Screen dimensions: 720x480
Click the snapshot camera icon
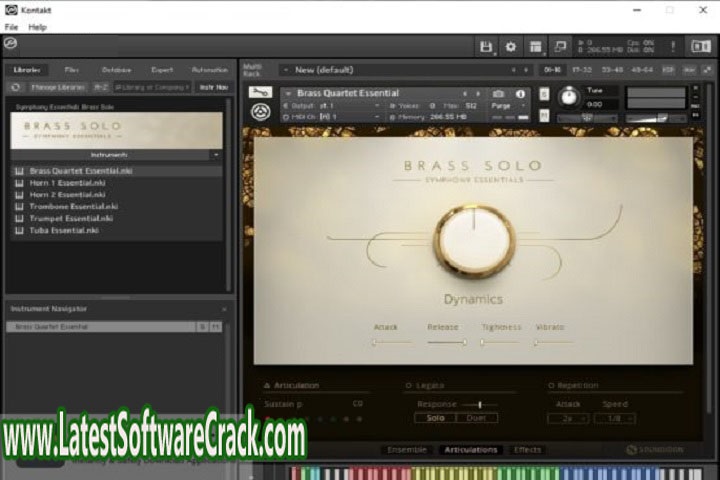[x=498, y=94]
